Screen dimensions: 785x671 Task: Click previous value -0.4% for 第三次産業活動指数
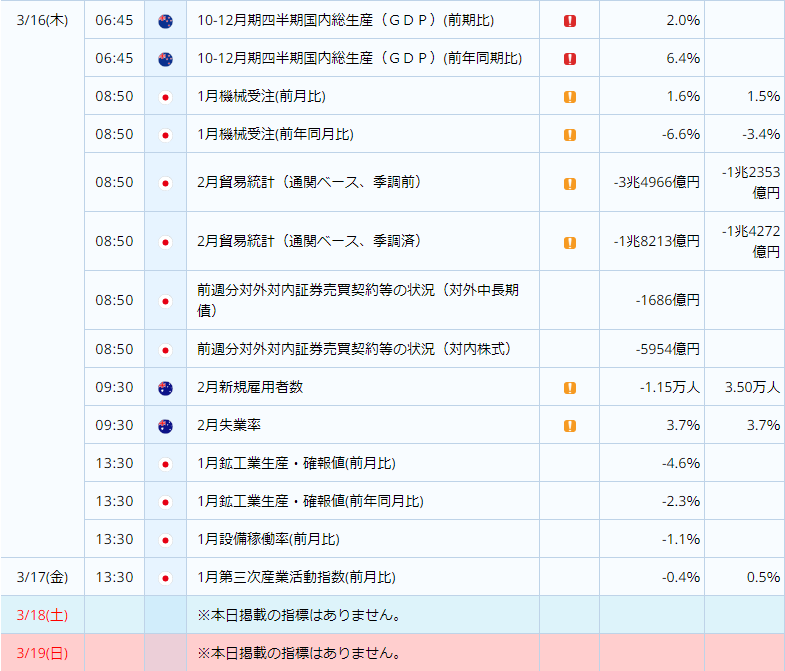tap(681, 577)
